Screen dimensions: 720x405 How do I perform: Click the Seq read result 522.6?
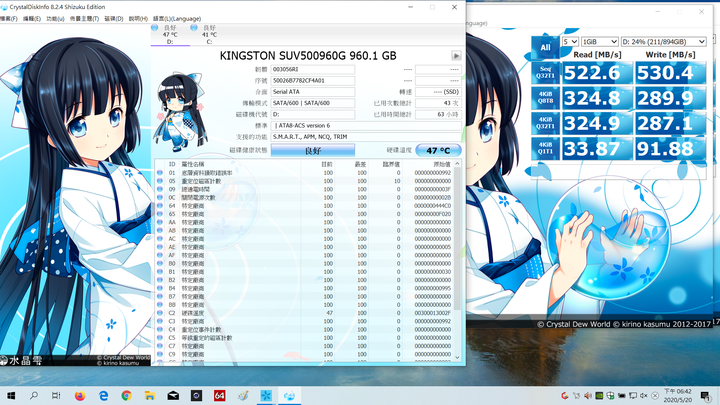click(x=597, y=73)
